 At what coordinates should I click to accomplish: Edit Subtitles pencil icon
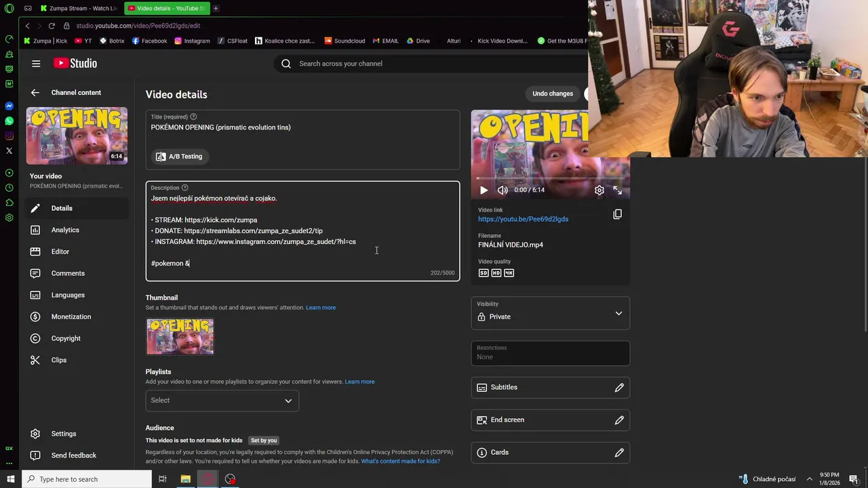click(x=619, y=388)
